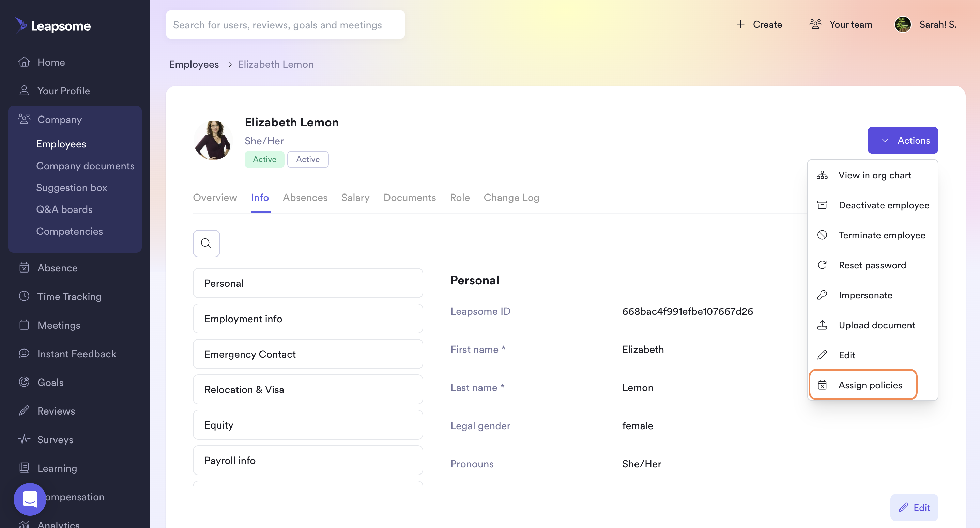
Task: Click the Assign policies calendar icon
Action: (x=822, y=385)
